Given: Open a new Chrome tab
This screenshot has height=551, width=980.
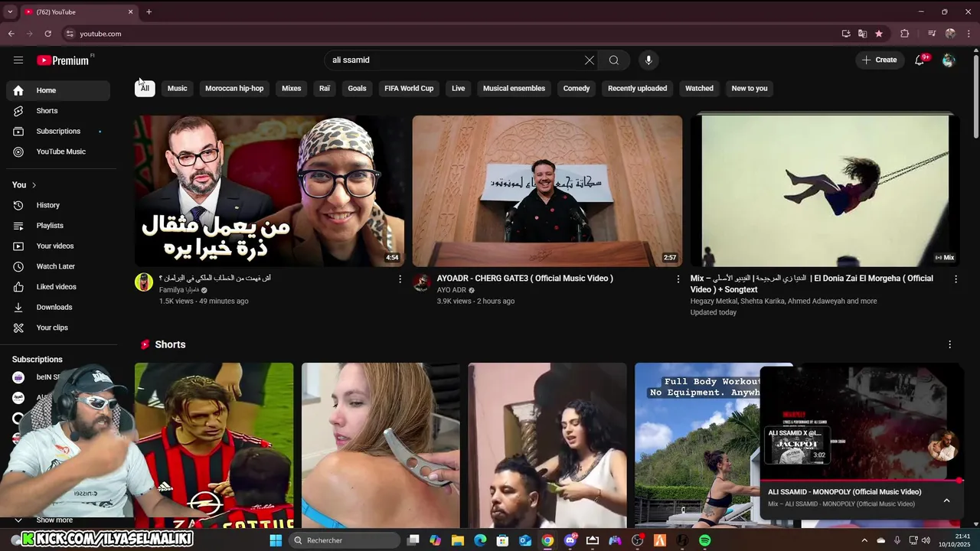Looking at the screenshot, I should [x=149, y=11].
